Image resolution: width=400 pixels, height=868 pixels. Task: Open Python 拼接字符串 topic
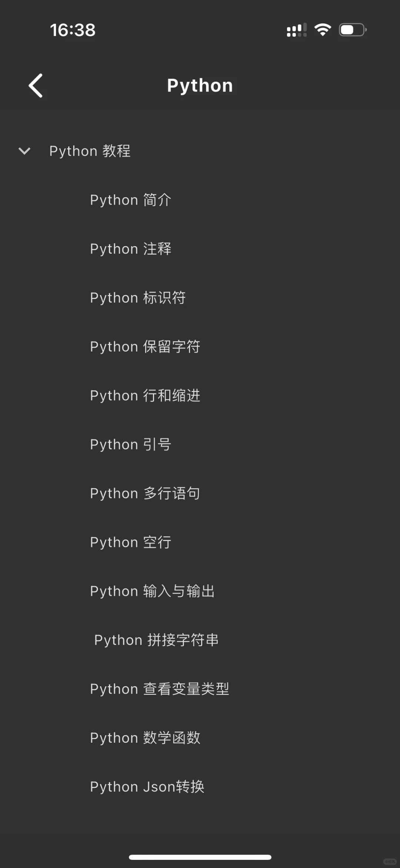(156, 640)
